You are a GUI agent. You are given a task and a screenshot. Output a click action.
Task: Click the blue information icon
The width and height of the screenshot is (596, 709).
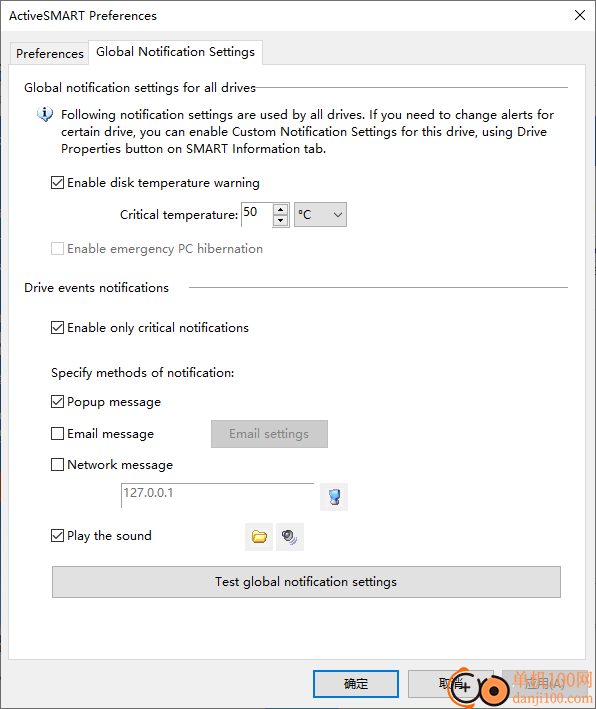(x=45, y=114)
